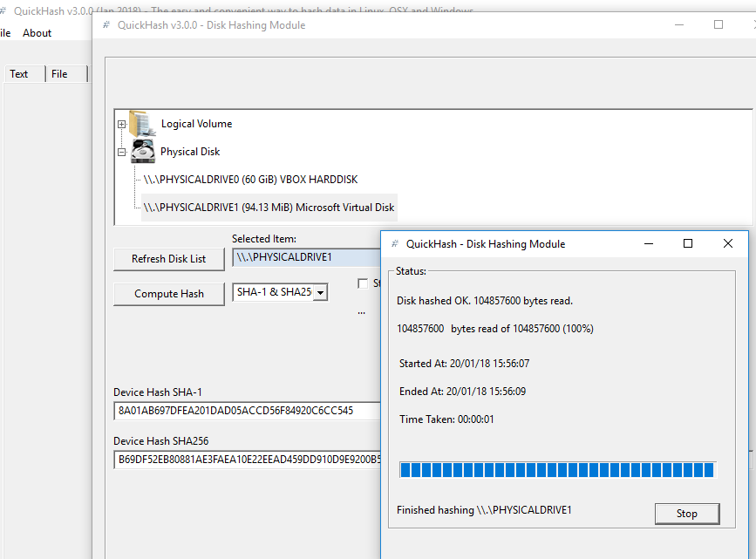Close the QuickHash status dialog
This screenshot has height=559, width=756.
tap(728, 244)
